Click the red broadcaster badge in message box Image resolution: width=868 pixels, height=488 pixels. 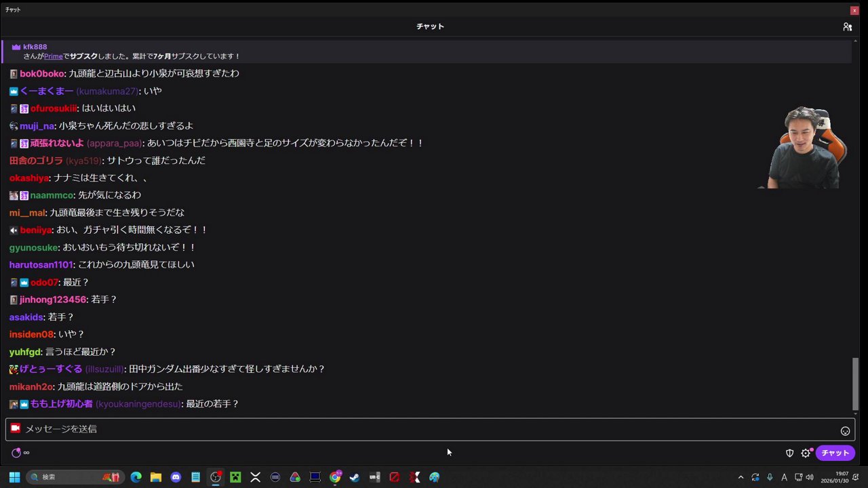point(16,428)
